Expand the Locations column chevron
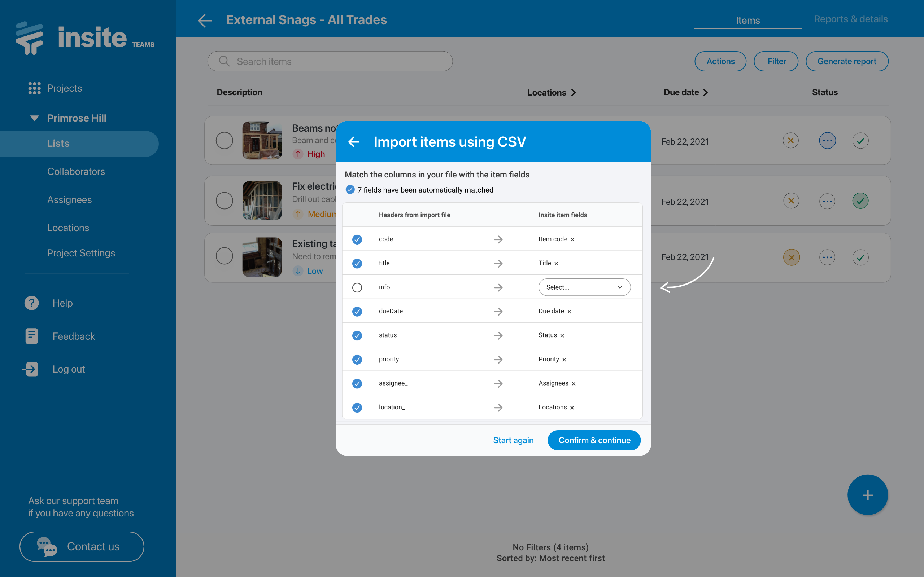 [x=574, y=93]
